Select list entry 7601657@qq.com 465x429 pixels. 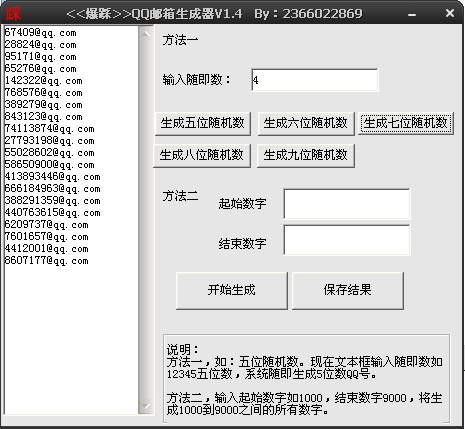tap(46, 237)
